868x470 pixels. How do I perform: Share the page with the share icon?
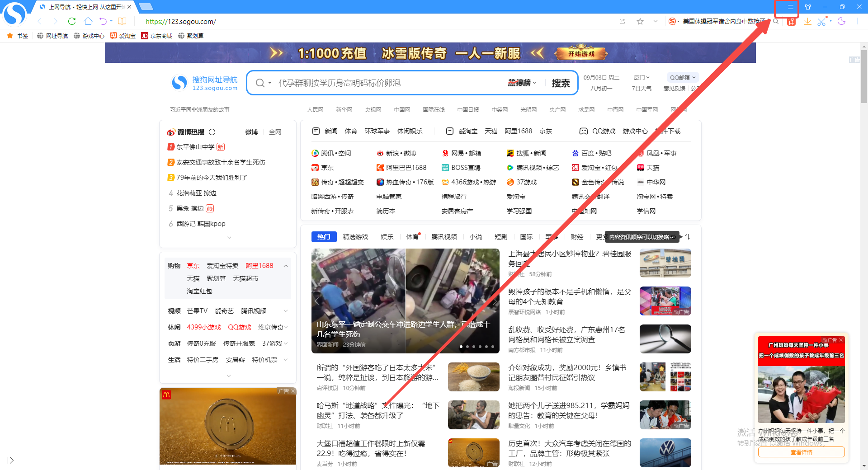pos(623,21)
